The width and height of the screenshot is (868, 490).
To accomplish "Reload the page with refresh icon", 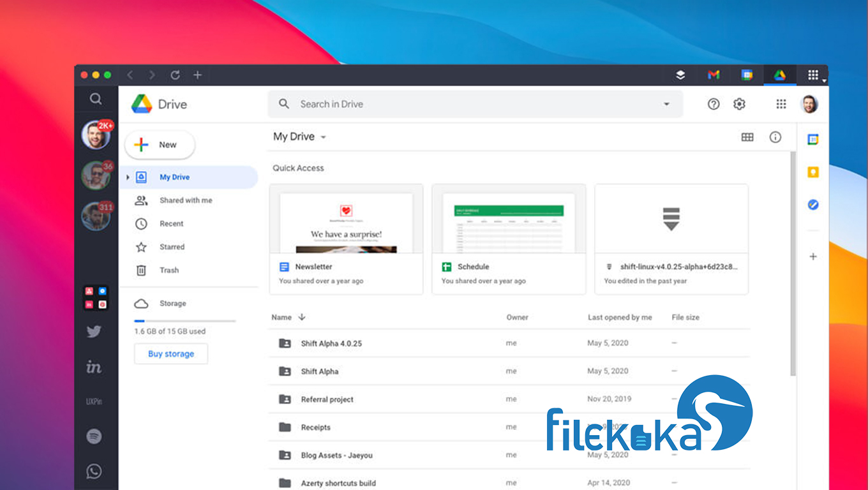I will pyautogui.click(x=175, y=75).
